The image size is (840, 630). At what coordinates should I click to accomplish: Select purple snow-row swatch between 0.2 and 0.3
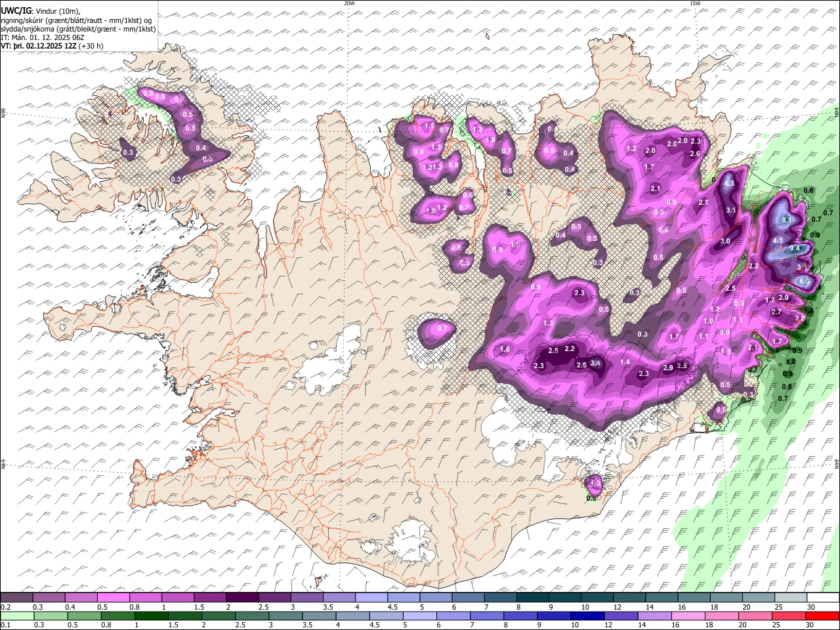[16, 598]
